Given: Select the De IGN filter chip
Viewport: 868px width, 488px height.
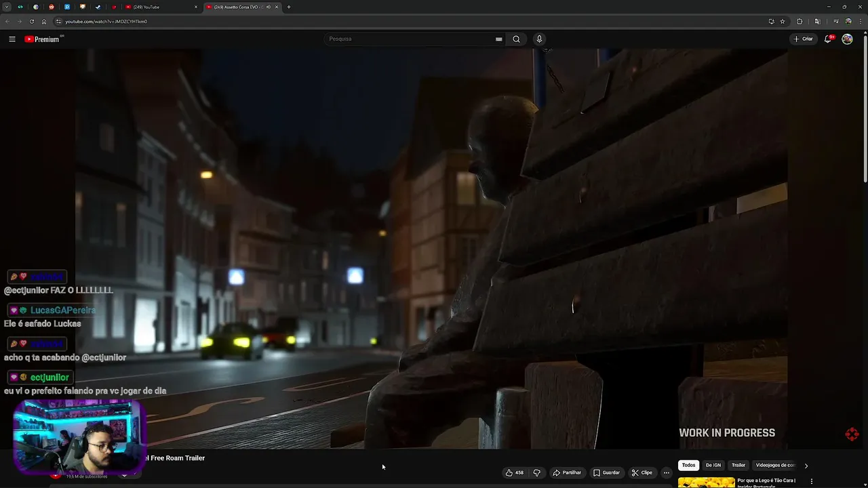Looking at the screenshot, I should coord(713,465).
